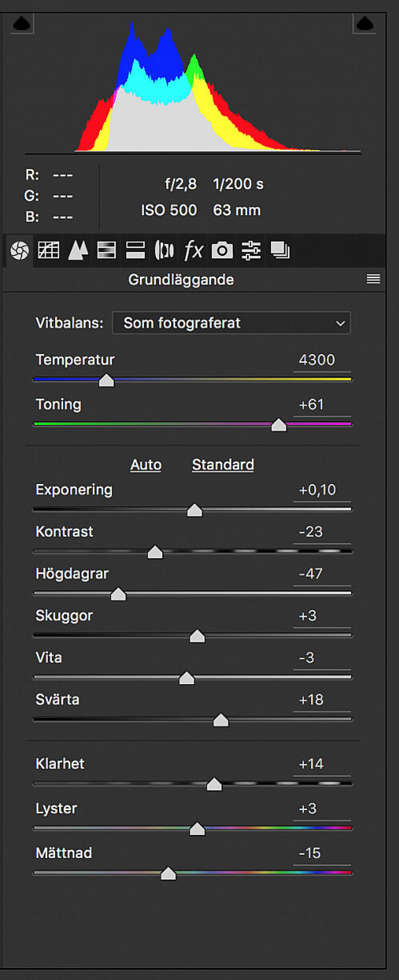This screenshot has width=399, height=980.
Task: Open the Basic (Grundläggande) aperture tab
Action: tap(19, 250)
